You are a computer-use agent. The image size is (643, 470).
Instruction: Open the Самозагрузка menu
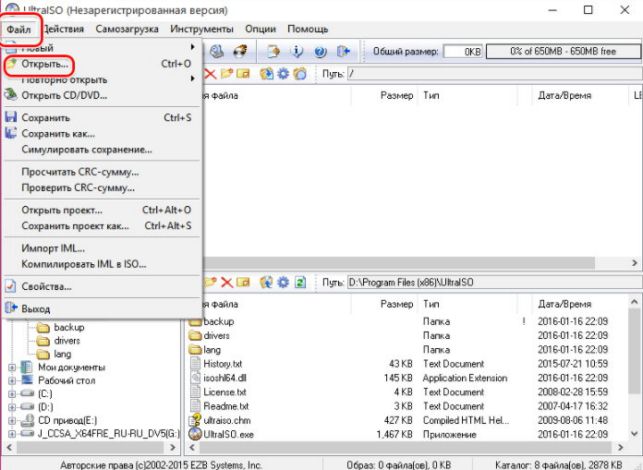tap(127, 29)
